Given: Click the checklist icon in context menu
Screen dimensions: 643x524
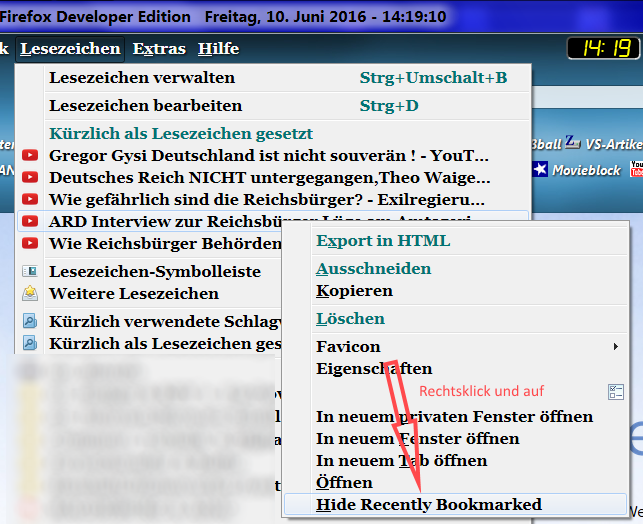Looking at the screenshot, I should (616, 392).
